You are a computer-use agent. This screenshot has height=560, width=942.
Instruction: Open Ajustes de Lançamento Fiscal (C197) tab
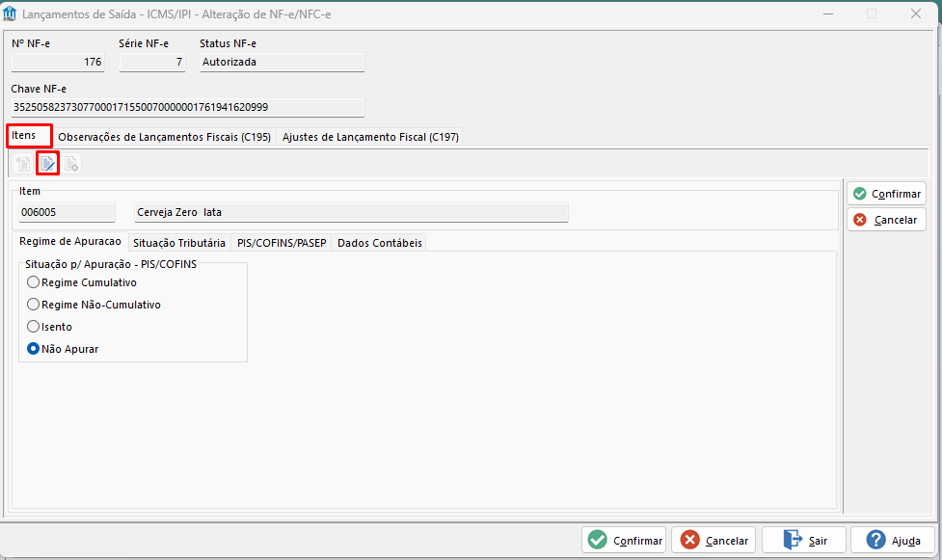click(370, 137)
